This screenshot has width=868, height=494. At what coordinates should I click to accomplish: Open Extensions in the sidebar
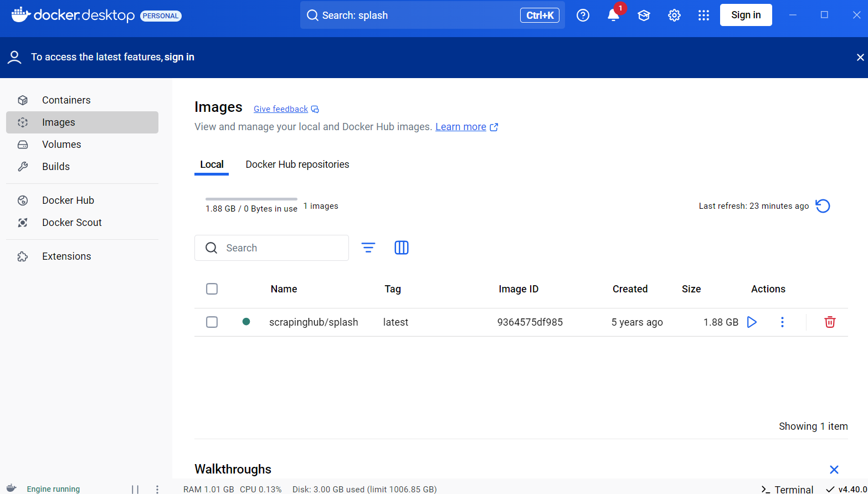coord(82,256)
